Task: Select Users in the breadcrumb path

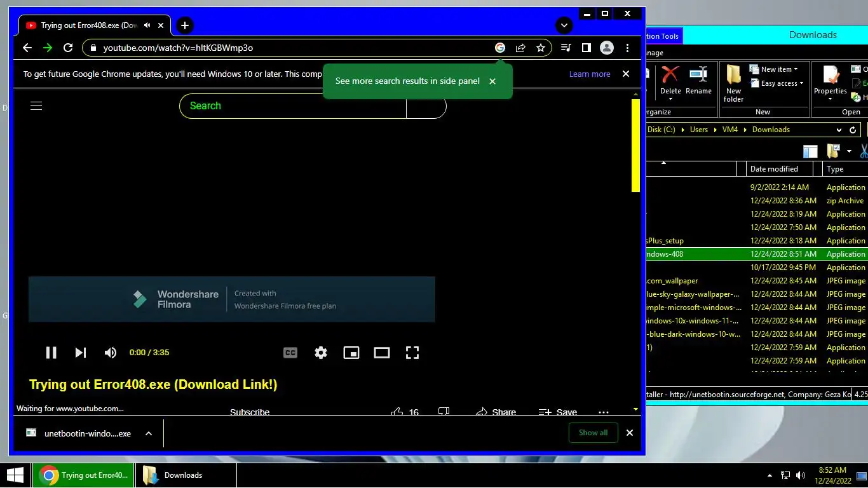Action: pos(698,130)
